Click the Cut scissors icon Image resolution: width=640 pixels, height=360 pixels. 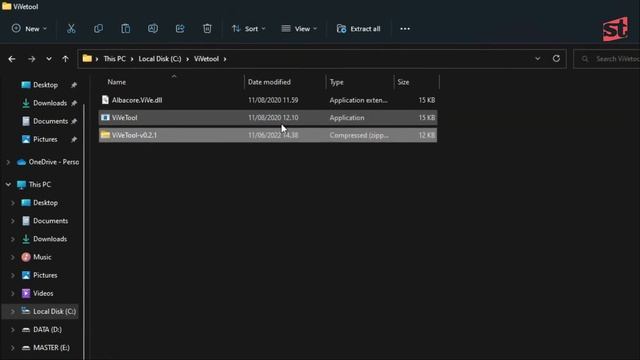(x=71, y=29)
